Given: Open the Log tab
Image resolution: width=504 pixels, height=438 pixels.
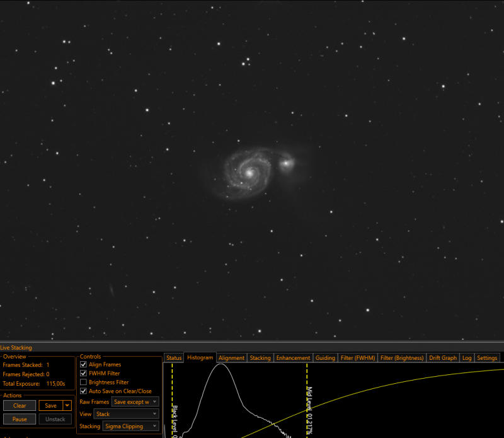Looking at the screenshot, I should [x=467, y=358].
